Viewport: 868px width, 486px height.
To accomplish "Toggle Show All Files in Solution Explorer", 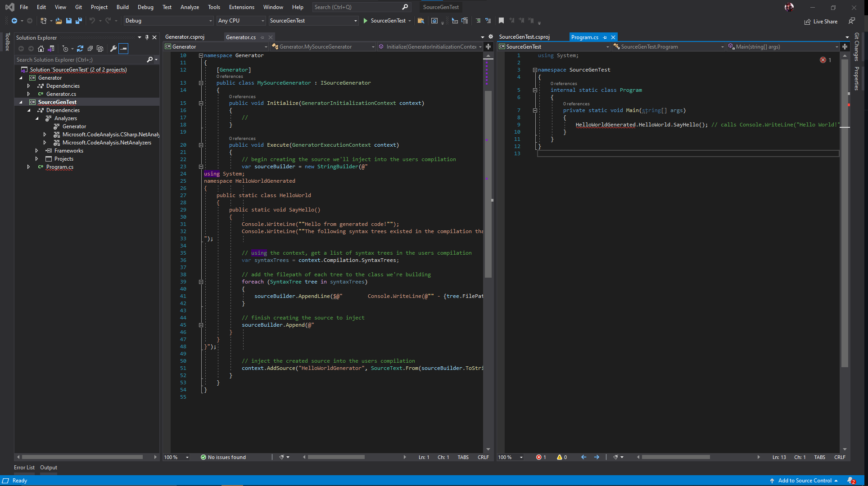I will pyautogui.click(x=100, y=49).
